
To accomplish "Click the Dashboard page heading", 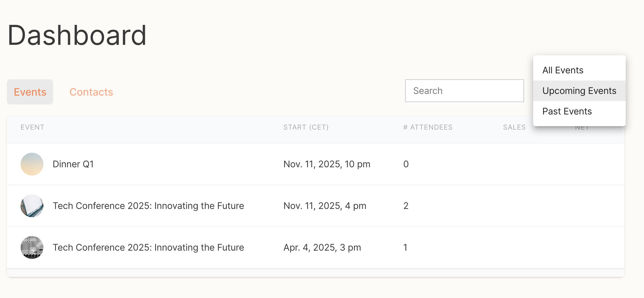I will [77, 35].
